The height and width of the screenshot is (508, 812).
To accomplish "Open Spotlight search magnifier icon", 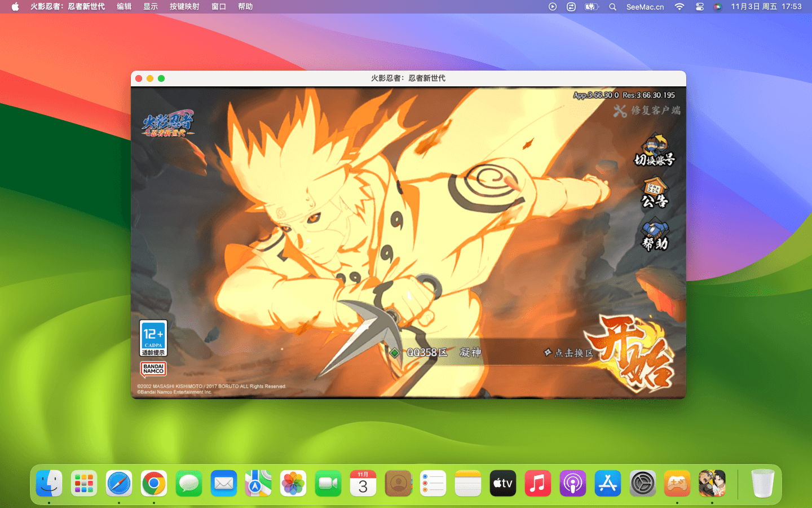I will [612, 7].
